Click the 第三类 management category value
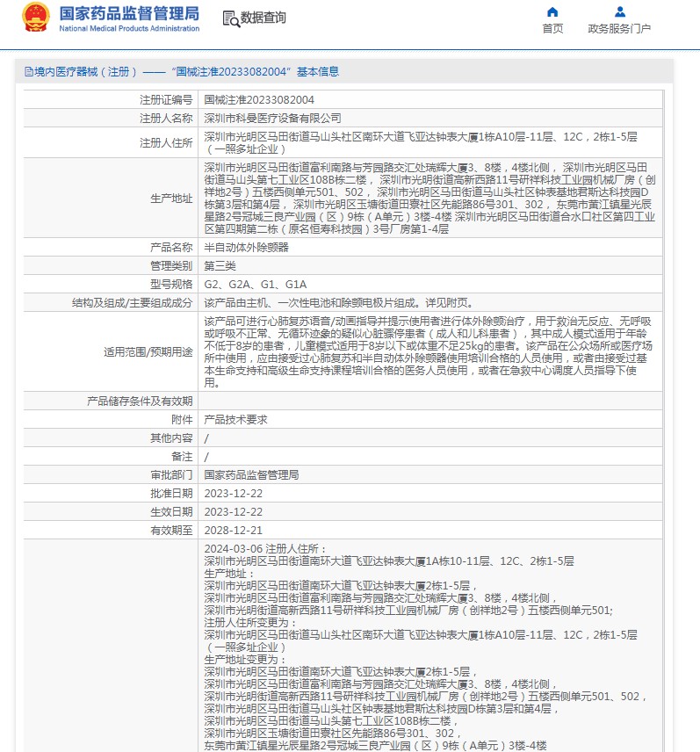The height and width of the screenshot is (752, 700). click(220, 265)
